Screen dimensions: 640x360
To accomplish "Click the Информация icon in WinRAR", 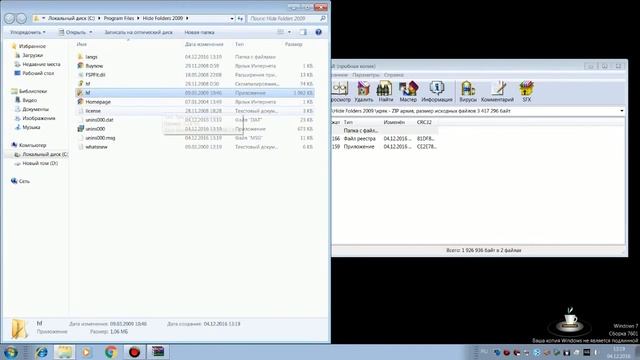I will coord(437,91).
